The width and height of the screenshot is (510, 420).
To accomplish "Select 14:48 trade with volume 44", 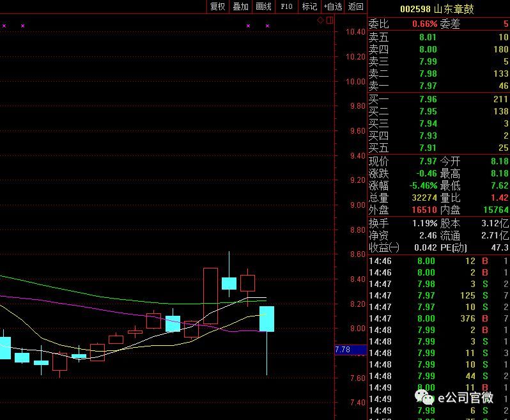I will 439,376.
